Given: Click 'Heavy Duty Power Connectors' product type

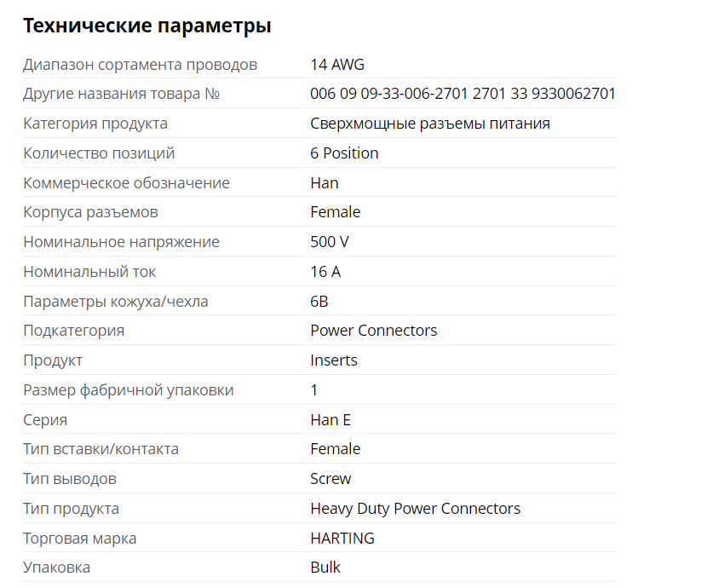Looking at the screenshot, I should point(415,509).
